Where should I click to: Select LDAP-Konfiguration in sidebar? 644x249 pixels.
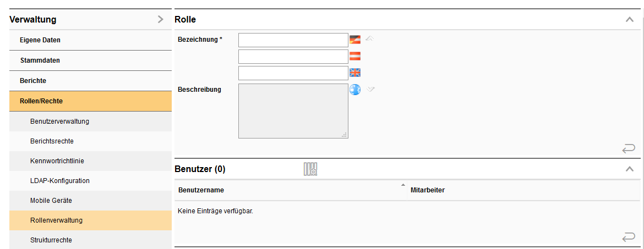(59, 181)
